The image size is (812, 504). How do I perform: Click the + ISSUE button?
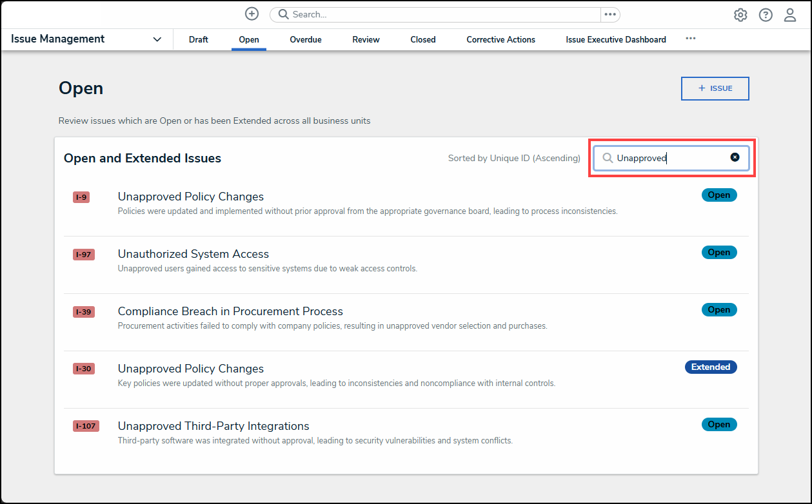coord(715,88)
